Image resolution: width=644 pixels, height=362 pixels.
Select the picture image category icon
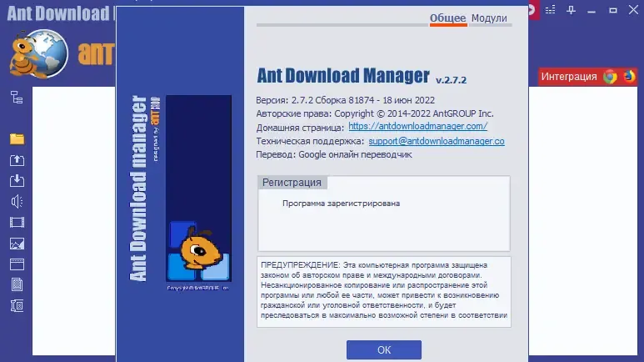tap(17, 244)
